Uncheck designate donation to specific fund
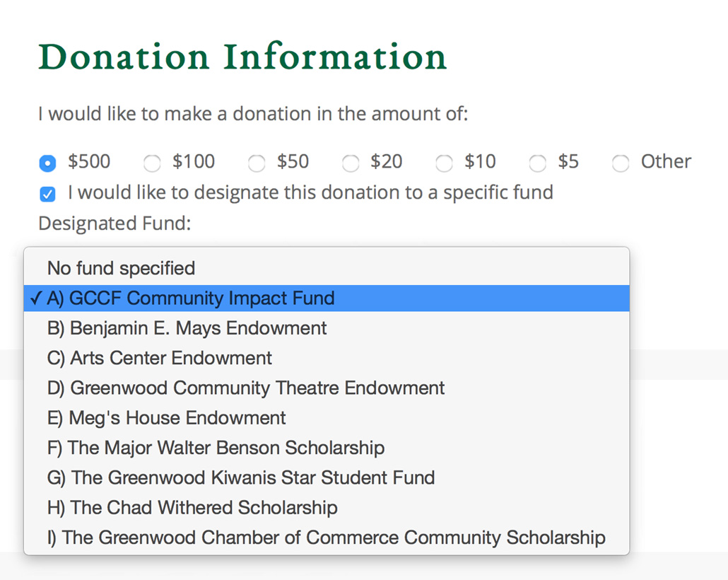This screenshot has height=580, width=728. point(47,194)
